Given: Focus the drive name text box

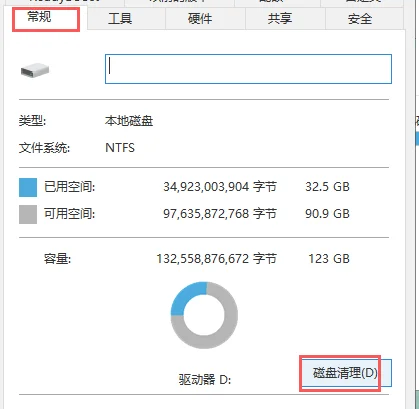Looking at the screenshot, I should click(248, 69).
